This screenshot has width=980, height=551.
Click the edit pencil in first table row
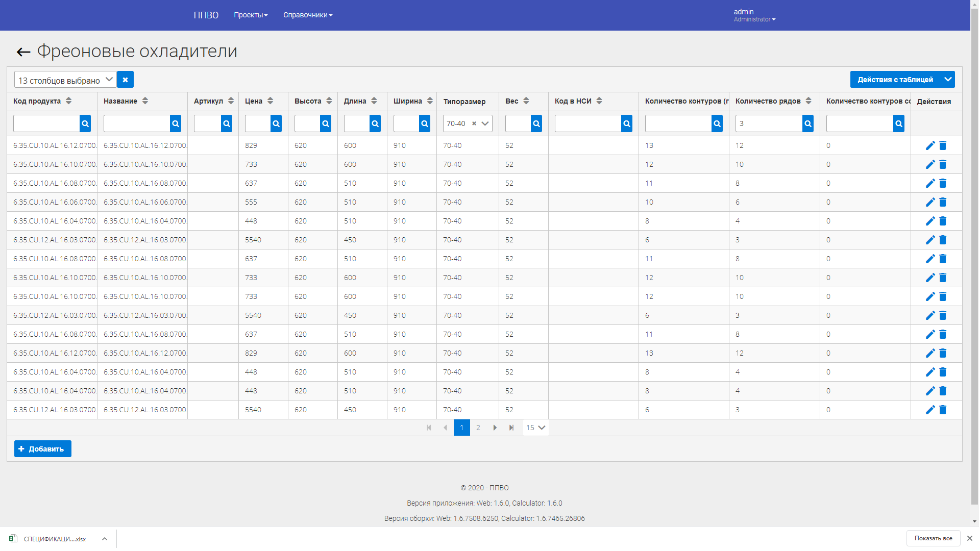click(930, 145)
